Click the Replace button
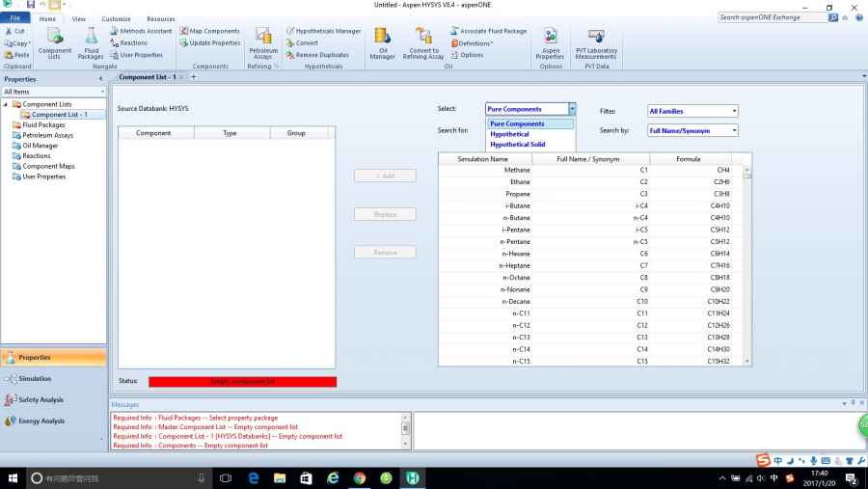The width and height of the screenshot is (868, 489). (385, 214)
